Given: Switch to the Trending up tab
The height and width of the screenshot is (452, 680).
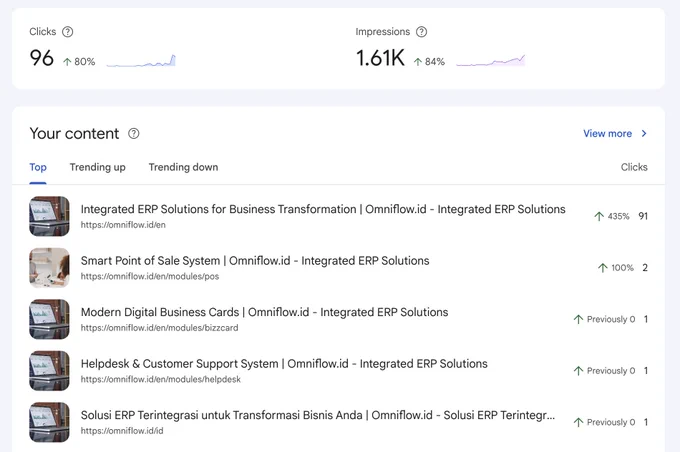Looking at the screenshot, I should coord(98,167).
